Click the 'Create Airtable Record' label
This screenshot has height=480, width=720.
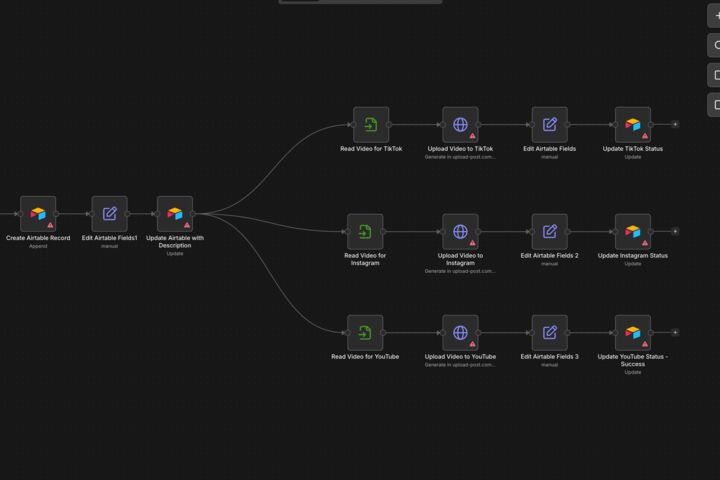click(38, 238)
